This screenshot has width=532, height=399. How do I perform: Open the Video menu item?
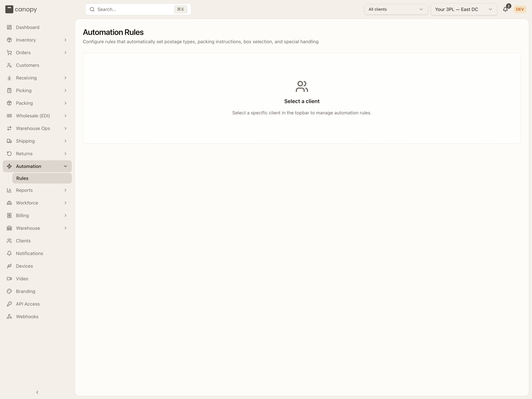(37, 278)
